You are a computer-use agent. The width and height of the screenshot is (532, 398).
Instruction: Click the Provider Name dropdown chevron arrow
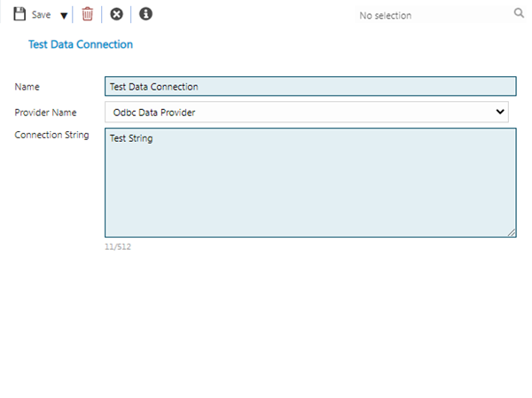[500, 112]
